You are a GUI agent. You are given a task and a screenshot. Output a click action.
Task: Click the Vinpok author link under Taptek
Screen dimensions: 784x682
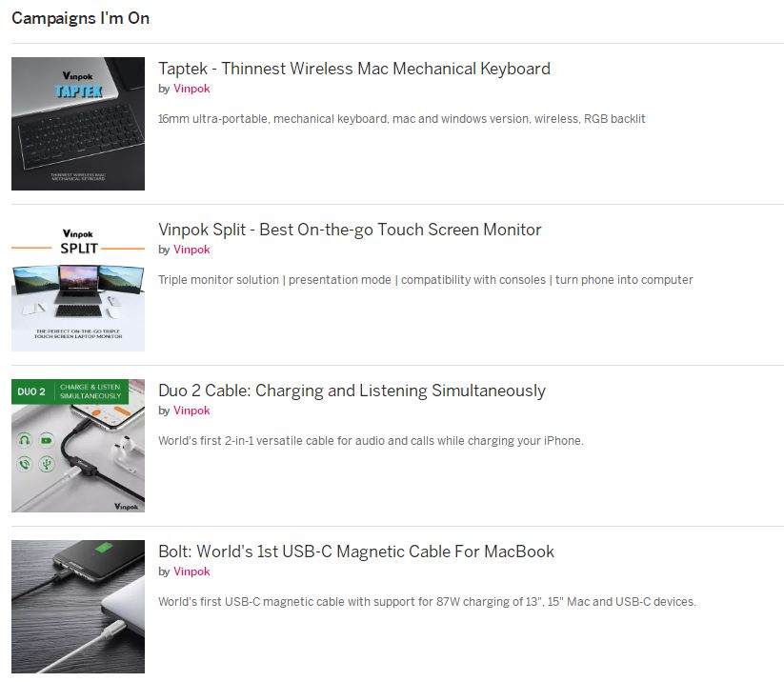(191, 89)
